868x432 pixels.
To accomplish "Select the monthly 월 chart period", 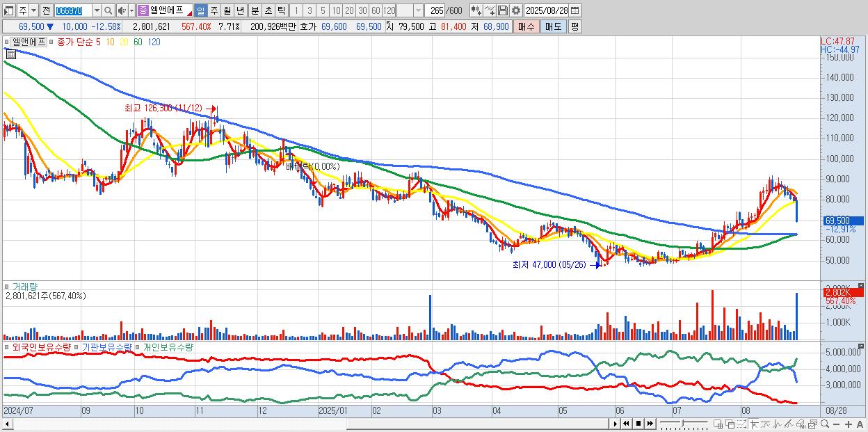I will point(227,10).
